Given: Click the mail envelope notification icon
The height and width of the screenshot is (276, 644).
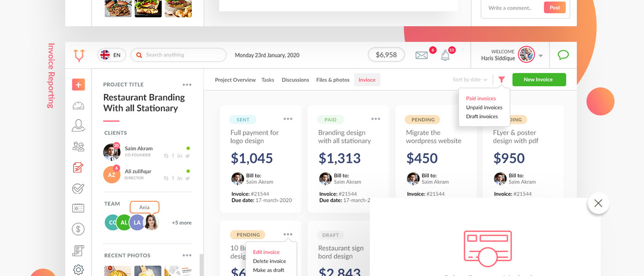Looking at the screenshot, I should [x=421, y=55].
